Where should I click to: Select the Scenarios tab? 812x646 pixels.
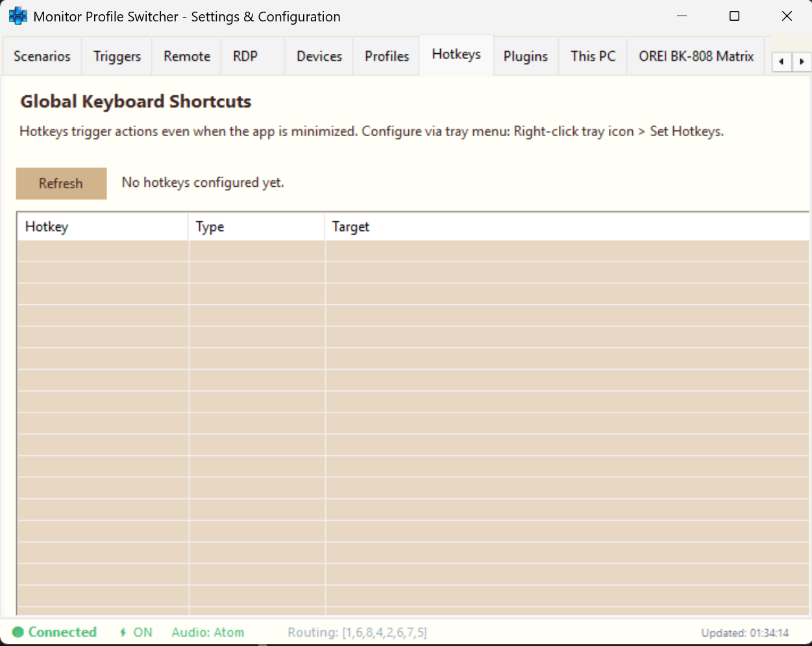(41, 56)
